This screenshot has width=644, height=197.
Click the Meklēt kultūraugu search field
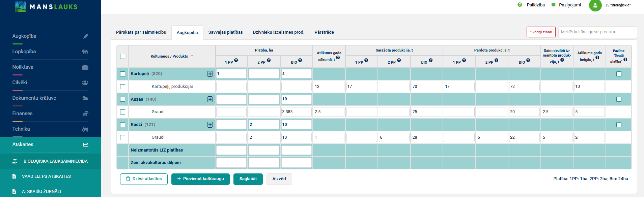(597, 32)
